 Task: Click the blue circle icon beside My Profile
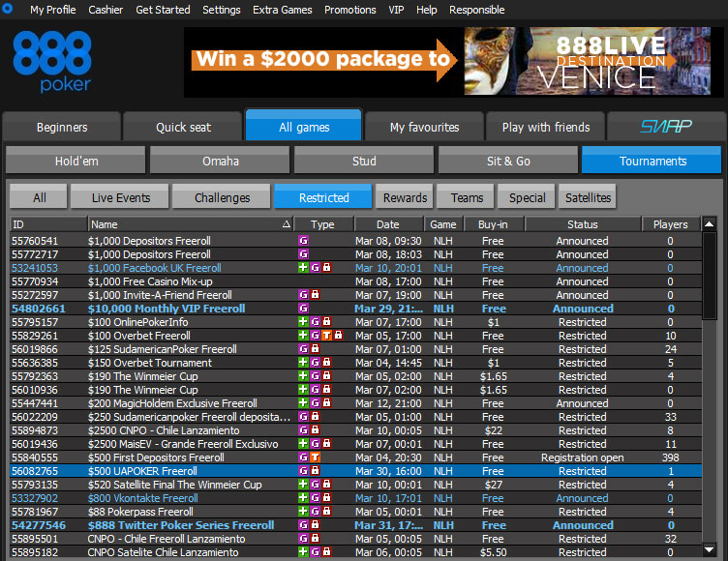click(x=8, y=9)
